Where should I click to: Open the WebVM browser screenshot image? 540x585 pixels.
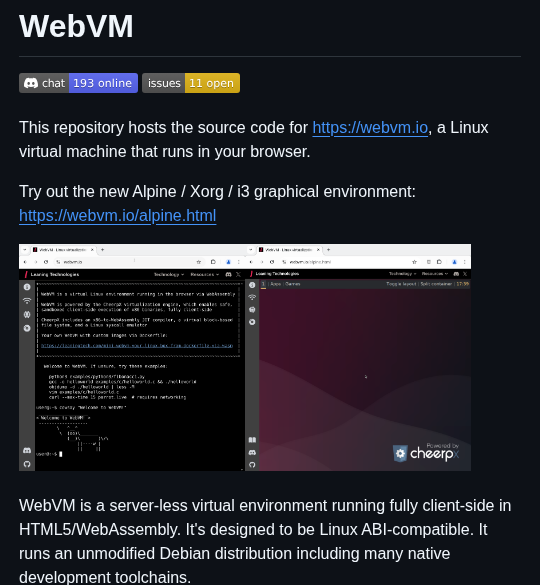point(245,357)
